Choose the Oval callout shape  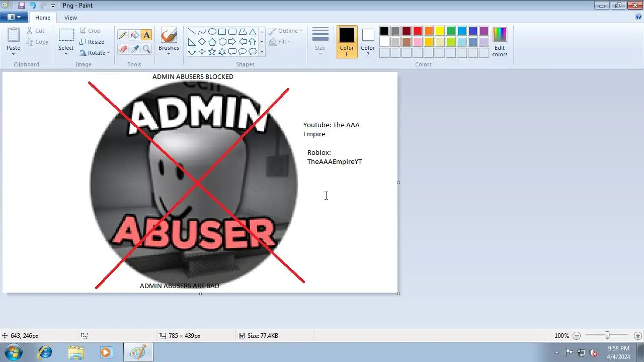(242, 52)
